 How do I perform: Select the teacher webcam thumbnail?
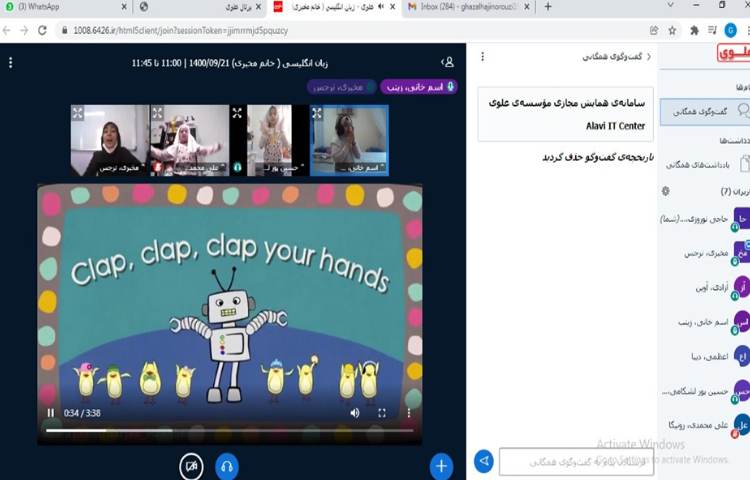click(x=110, y=141)
